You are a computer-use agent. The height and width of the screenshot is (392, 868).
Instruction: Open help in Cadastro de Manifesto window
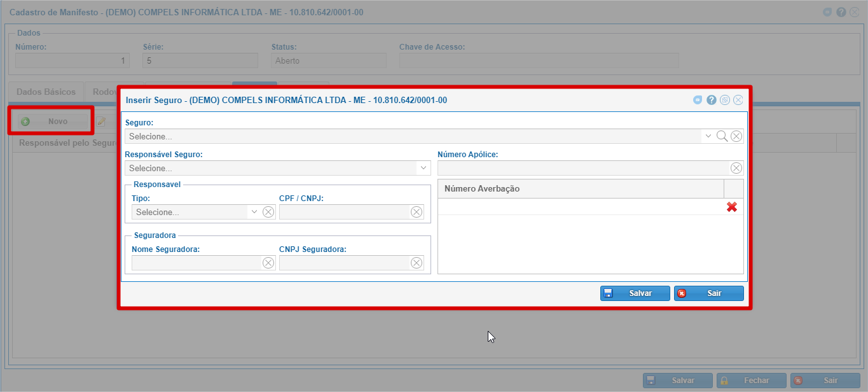841,12
